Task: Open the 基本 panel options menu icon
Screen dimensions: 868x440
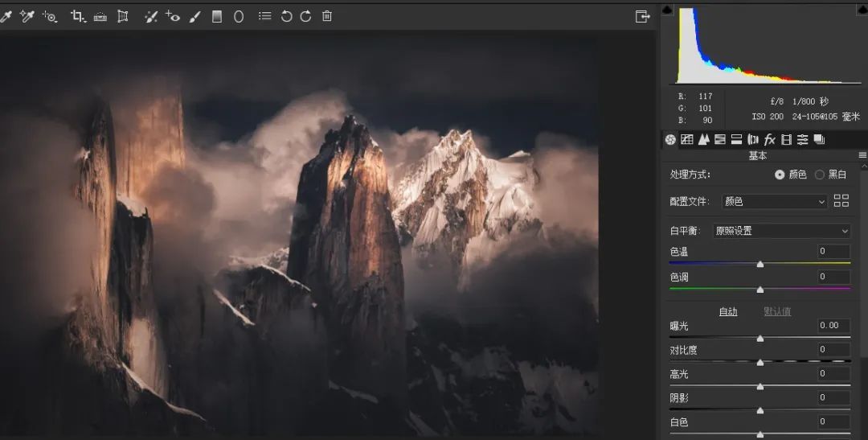Action: [862, 155]
